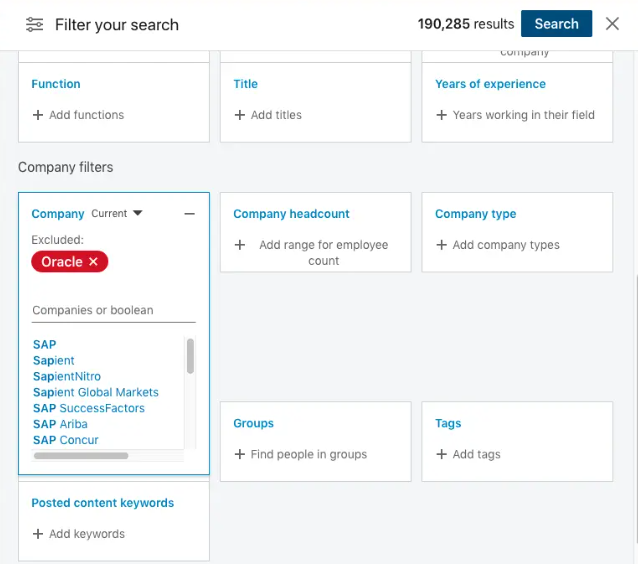Choose SAP Ariba from the list
Viewport: 638px width, 564px height.
[60, 424]
